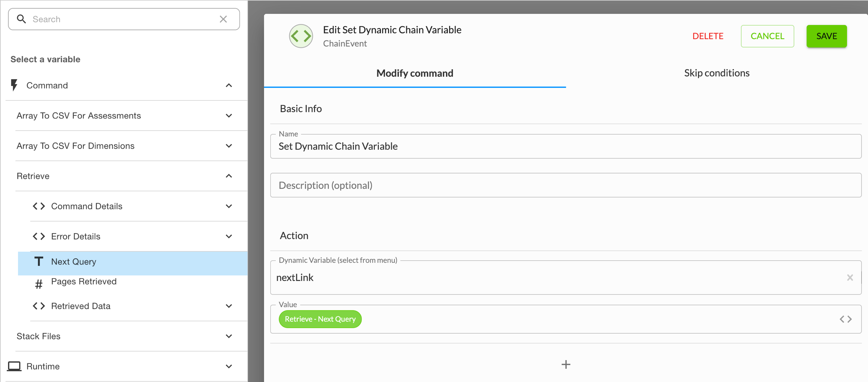This screenshot has width=868, height=382.
Task: Open the Modify command tab
Action: 414,73
